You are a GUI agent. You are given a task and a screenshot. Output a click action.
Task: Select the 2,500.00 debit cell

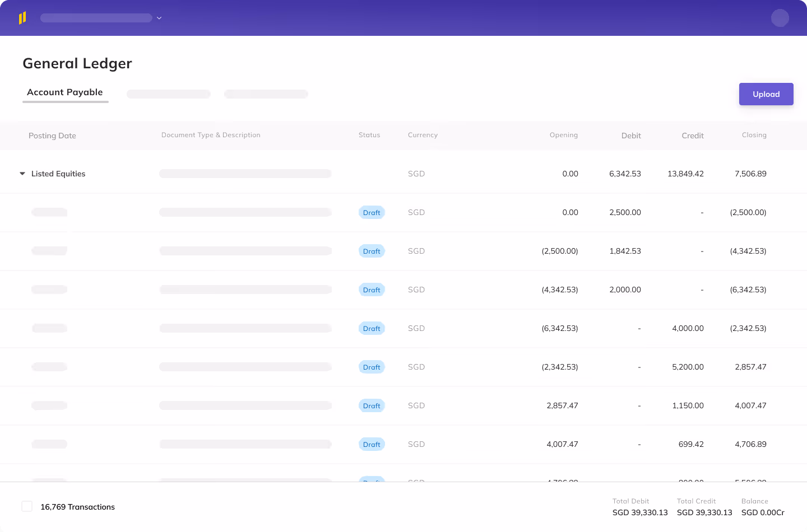pos(625,212)
